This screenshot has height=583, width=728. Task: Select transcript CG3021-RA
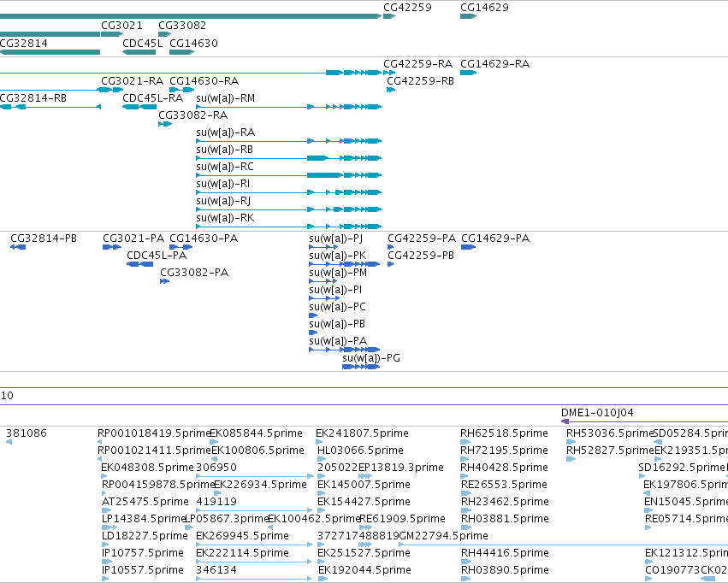(x=133, y=80)
